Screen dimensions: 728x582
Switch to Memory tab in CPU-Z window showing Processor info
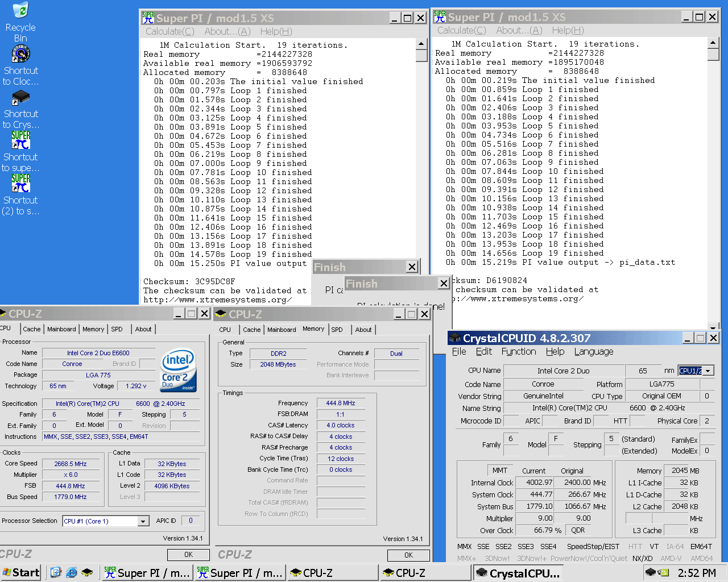pos(93,329)
